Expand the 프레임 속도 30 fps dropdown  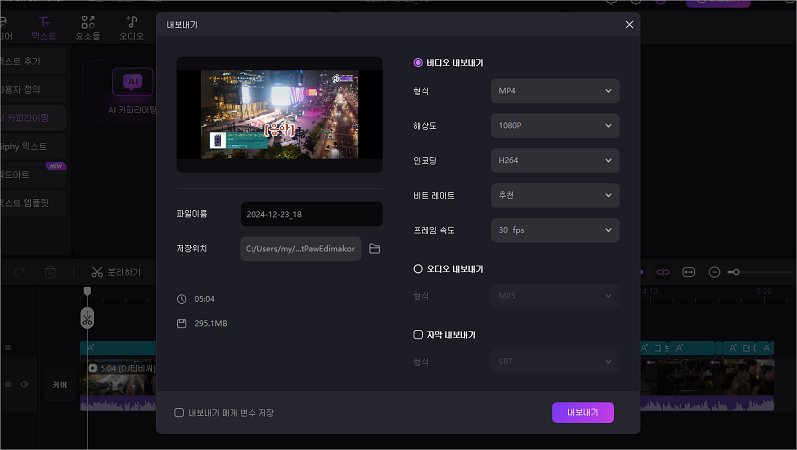555,230
